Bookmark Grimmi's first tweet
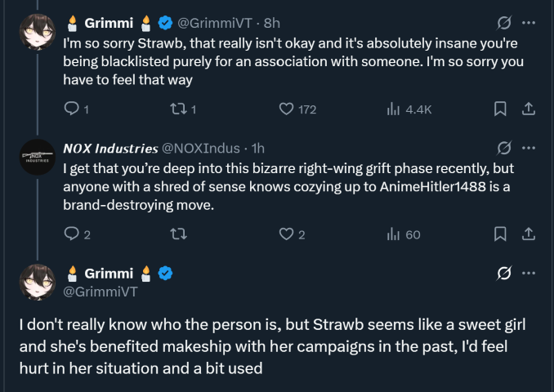Screen dimensions: 554x392 coord(500,109)
